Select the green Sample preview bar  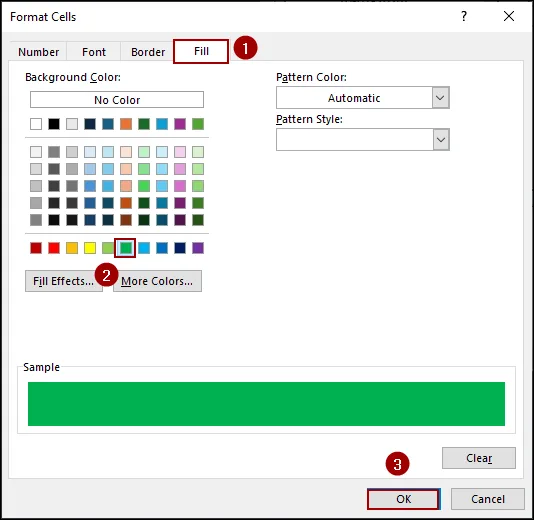pos(266,404)
